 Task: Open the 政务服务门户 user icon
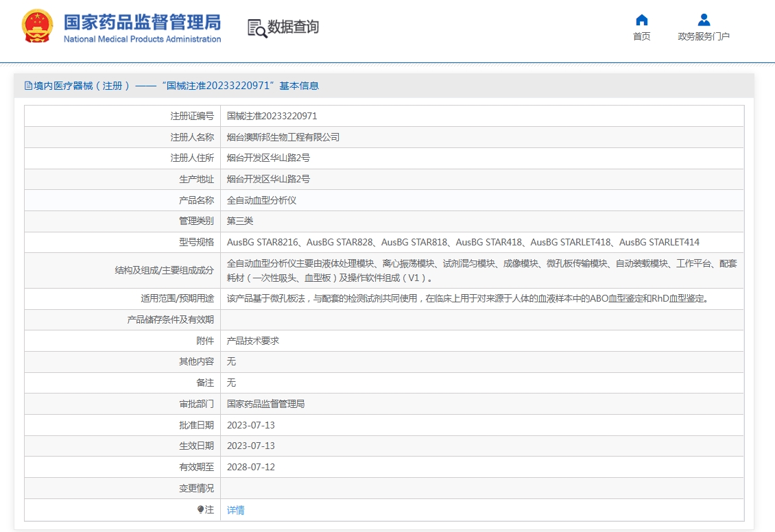click(704, 20)
